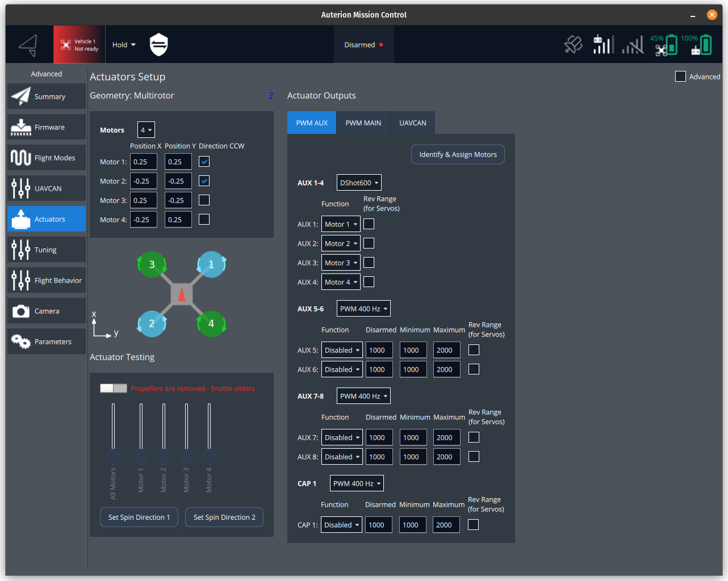Toggle the propellers removed enable sliders switch
The width and height of the screenshot is (728, 581).
point(114,388)
